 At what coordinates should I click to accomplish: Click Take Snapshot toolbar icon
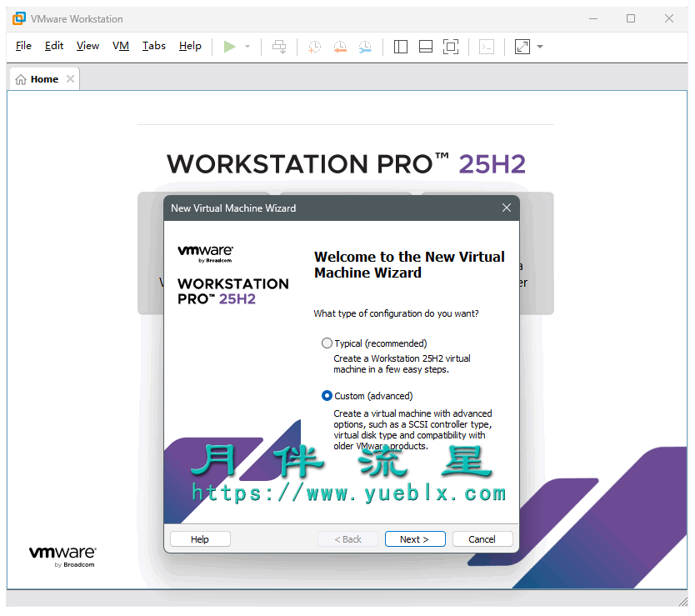coord(314,47)
